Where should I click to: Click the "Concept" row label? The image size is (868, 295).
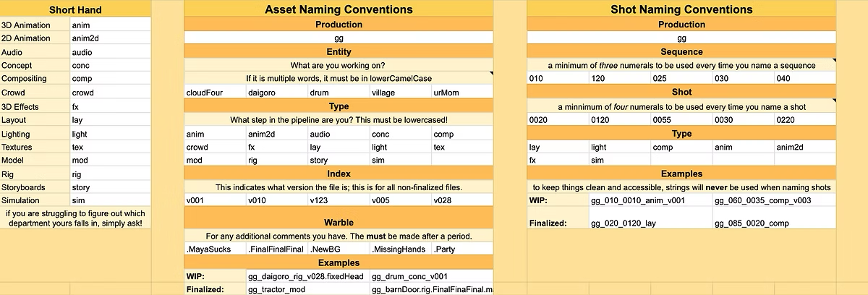tap(35, 65)
